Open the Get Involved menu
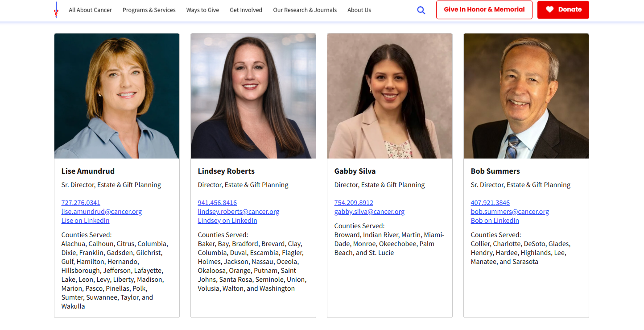 click(x=246, y=10)
